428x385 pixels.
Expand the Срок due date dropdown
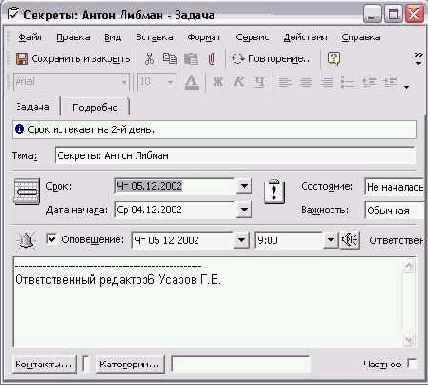pyautogui.click(x=244, y=186)
